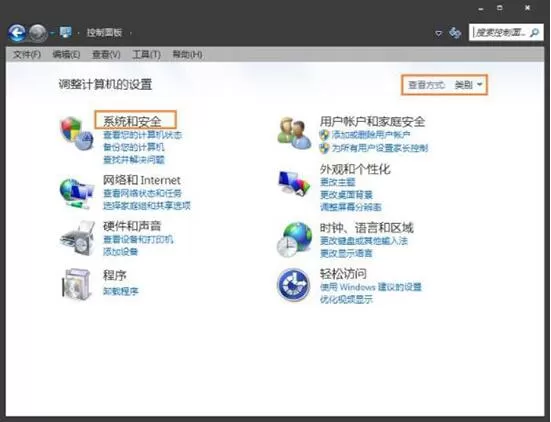Open the 编辑(E) menu

[66, 54]
